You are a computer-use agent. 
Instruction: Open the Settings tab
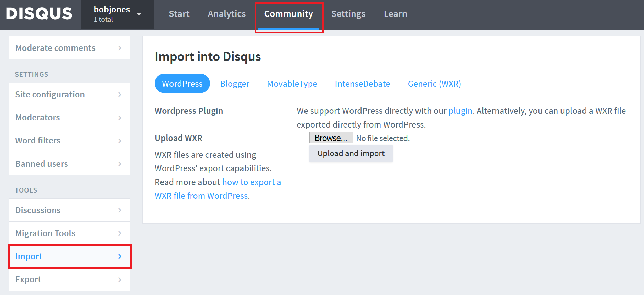(x=348, y=14)
